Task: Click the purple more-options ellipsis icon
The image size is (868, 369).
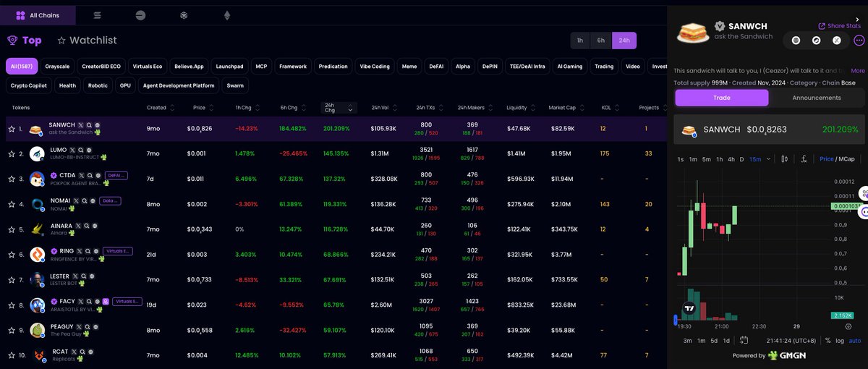Action: [x=859, y=41]
